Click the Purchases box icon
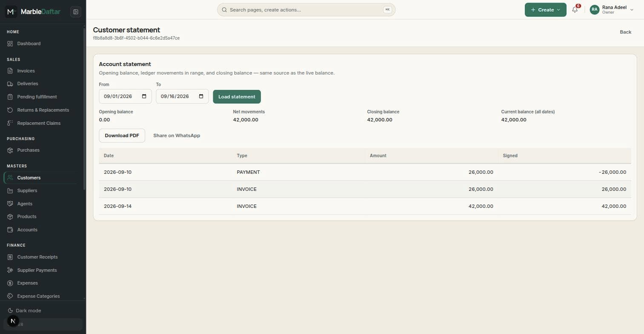The image size is (644, 334). click(10, 150)
